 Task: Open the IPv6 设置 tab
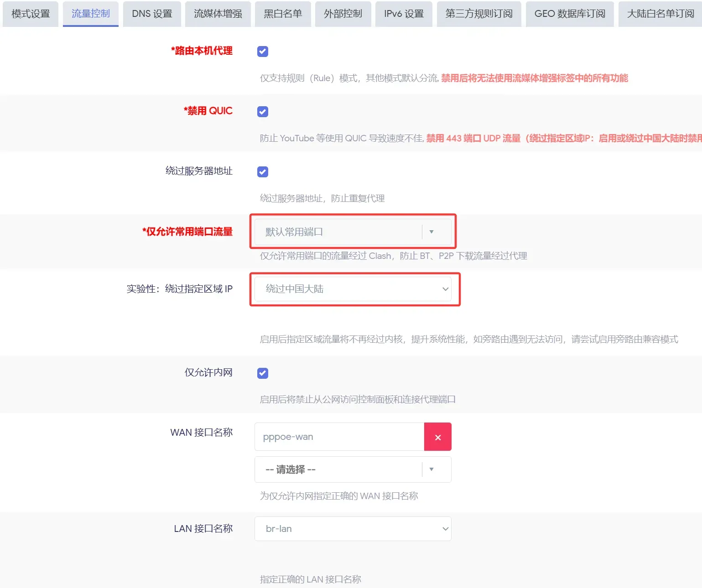(x=404, y=14)
